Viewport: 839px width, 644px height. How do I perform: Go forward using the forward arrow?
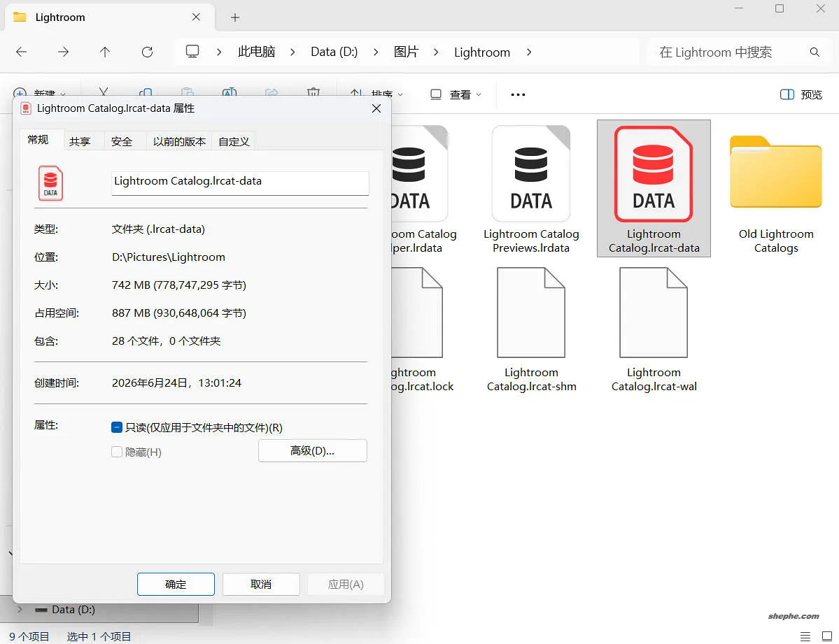point(63,52)
